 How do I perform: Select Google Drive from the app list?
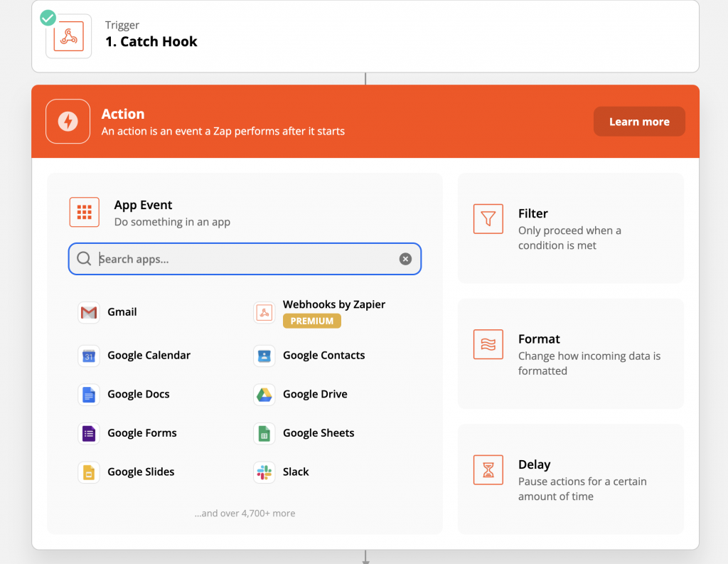[315, 394]
